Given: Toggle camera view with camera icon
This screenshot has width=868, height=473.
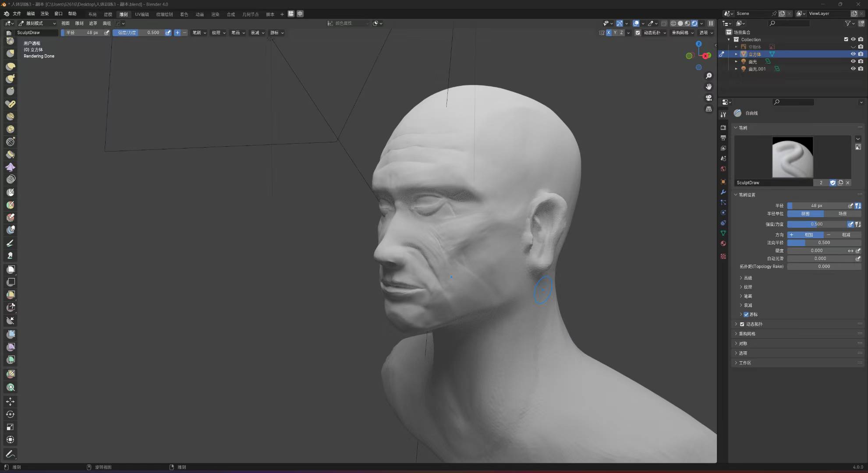Looking at the screenshot, I should point(709,98).
